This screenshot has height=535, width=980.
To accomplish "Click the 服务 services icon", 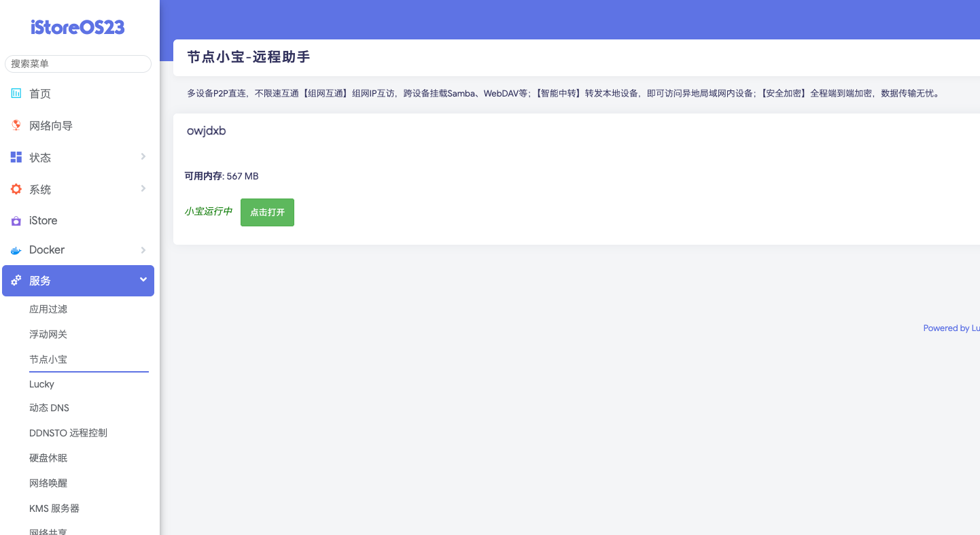I will 16,280.
